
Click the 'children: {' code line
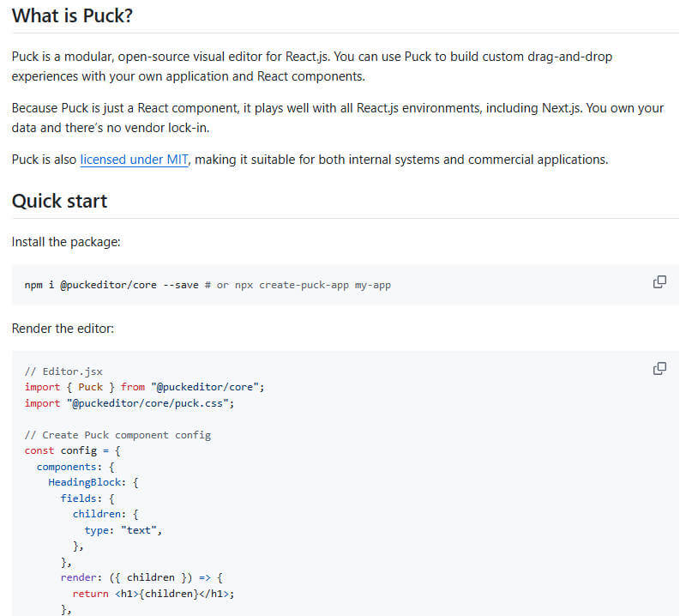pos(105,514)
